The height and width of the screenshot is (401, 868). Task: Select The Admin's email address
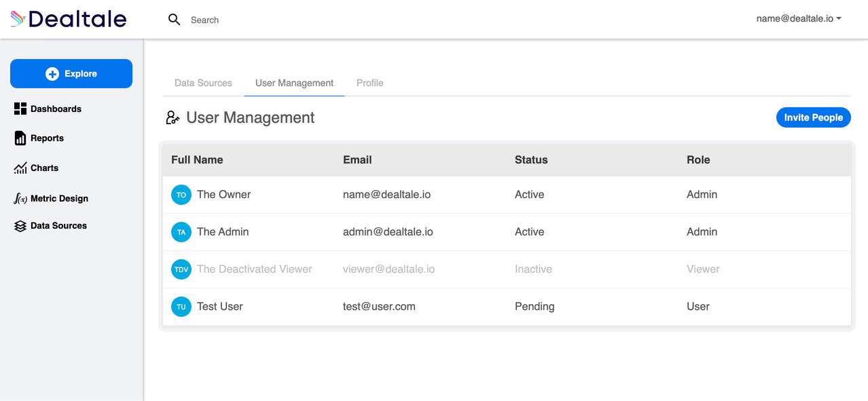(x=388, y=231)
